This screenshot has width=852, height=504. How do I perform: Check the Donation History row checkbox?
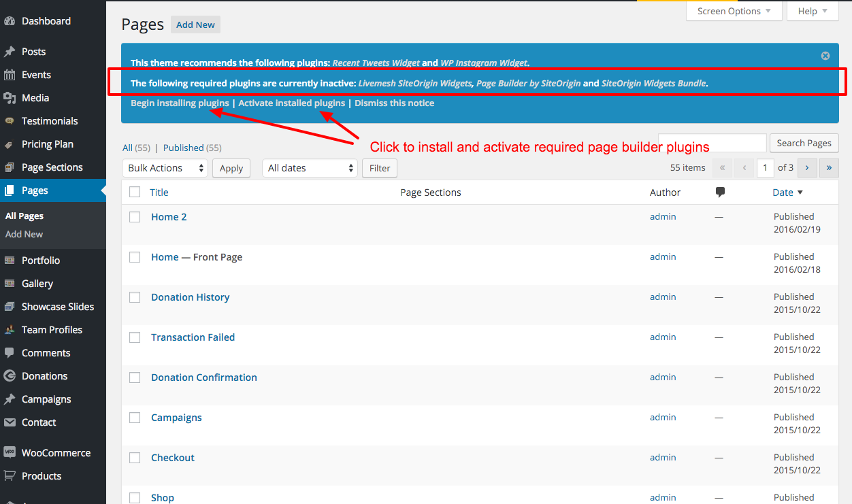point(134,297)
